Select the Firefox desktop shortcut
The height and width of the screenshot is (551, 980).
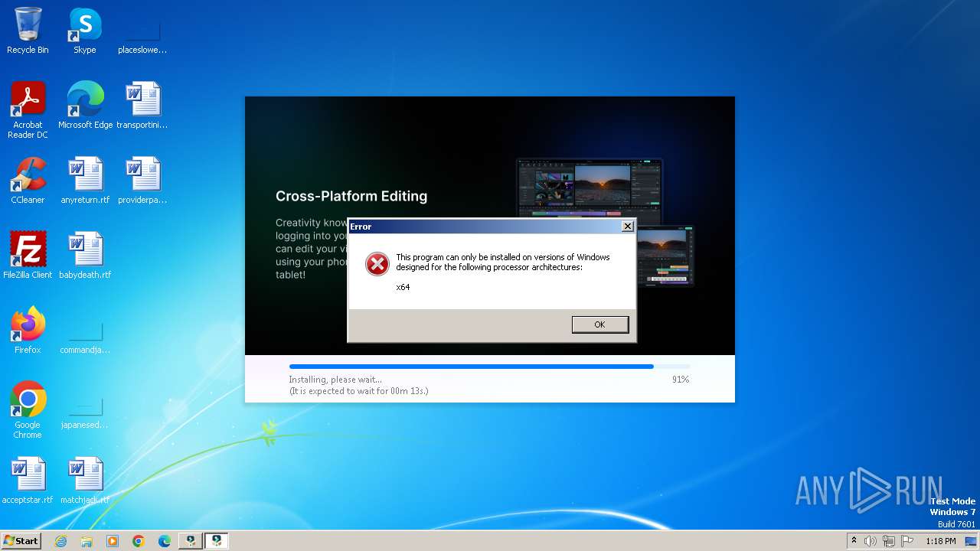pyautogui.click(x=28, y=331)
